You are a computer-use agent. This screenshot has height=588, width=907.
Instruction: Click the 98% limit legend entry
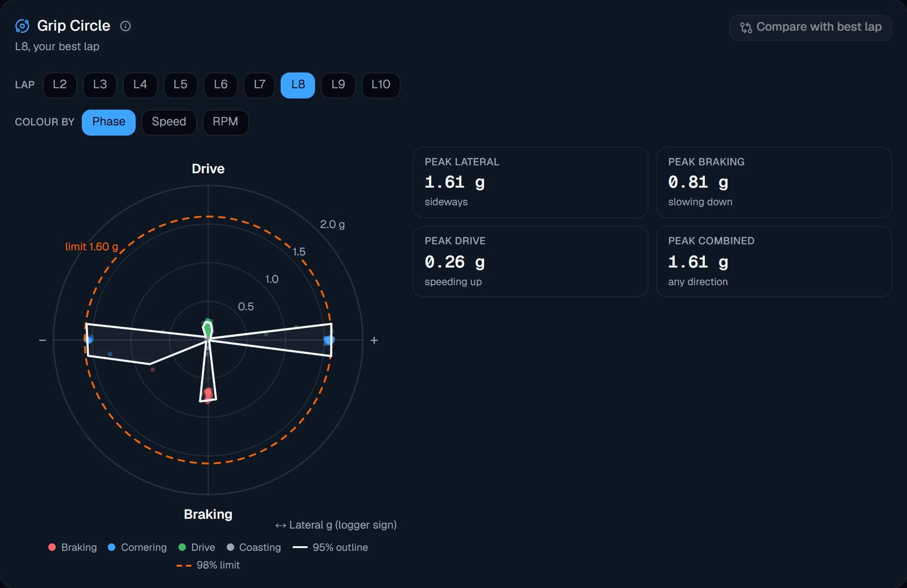point(208,565)
